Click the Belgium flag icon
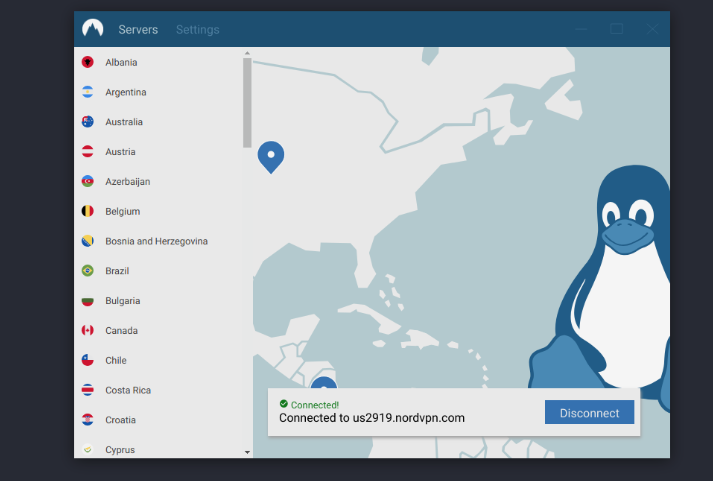 [88, 211]
